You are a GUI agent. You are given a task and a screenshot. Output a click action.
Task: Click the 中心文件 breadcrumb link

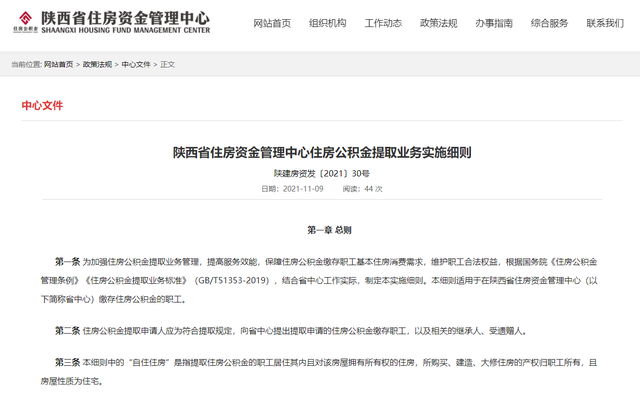[x=136, y=64]
